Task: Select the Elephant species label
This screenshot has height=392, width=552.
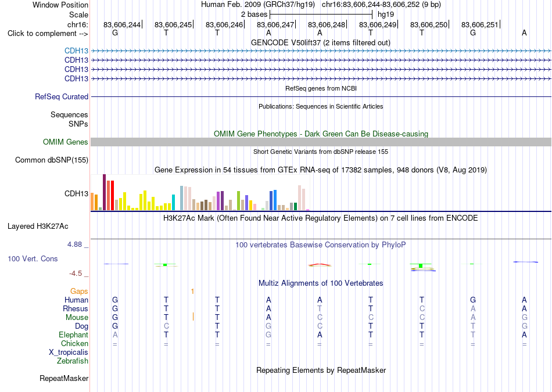Action: pyautogui.click(x=73, y=335)
